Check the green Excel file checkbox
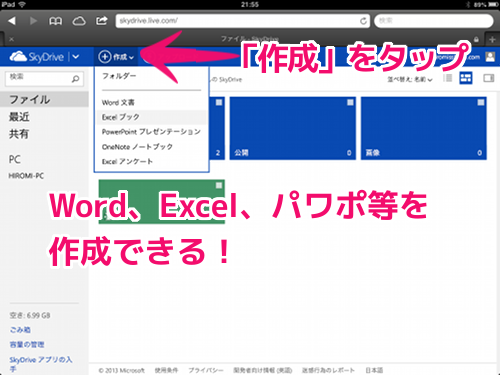This screenshot has width=500, height=375. [x=219, y=185]
